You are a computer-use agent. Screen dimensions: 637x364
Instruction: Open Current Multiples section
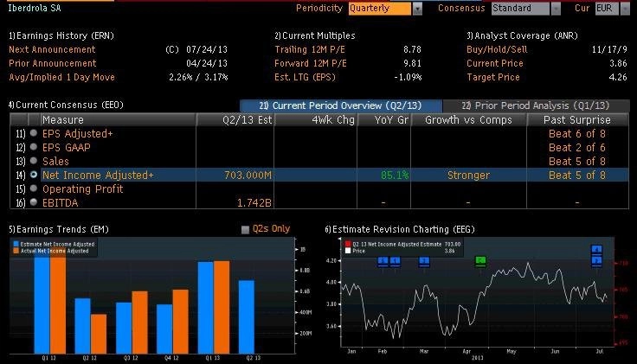click(315, 35)
